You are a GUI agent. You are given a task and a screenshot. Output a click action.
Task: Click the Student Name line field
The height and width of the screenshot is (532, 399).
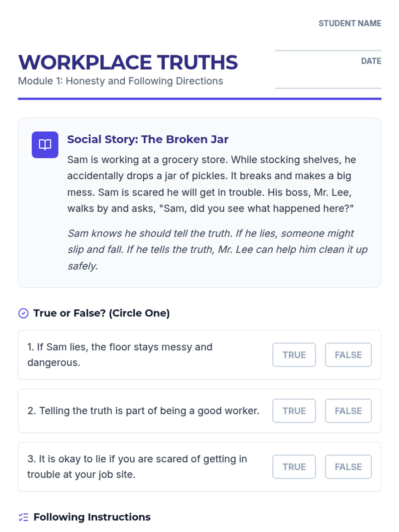[x=328, y=43]
